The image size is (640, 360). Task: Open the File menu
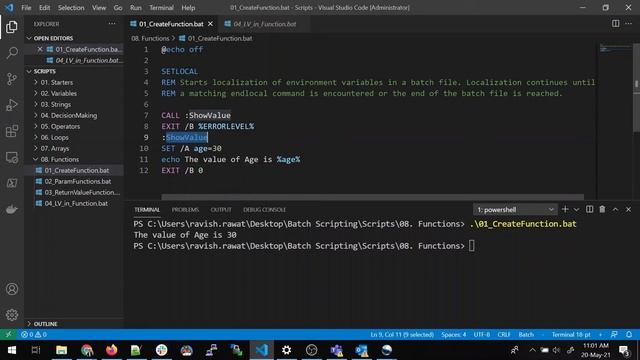tap(26, 7)
